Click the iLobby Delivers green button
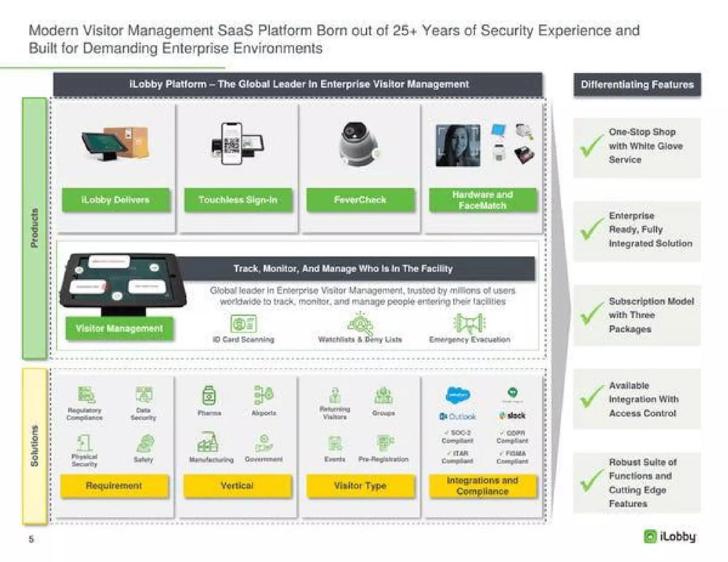Screen dimensions: 728x562 click(116, 200)
